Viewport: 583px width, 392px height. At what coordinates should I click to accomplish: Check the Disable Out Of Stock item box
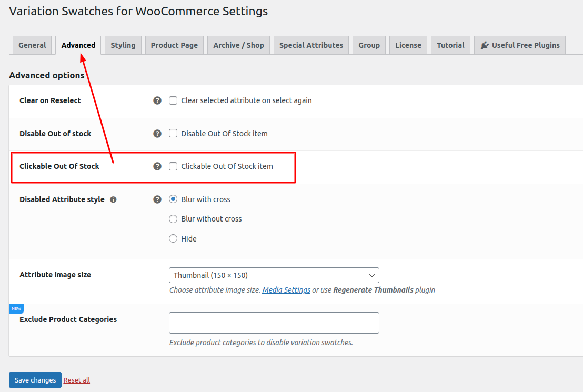(173, 134)
